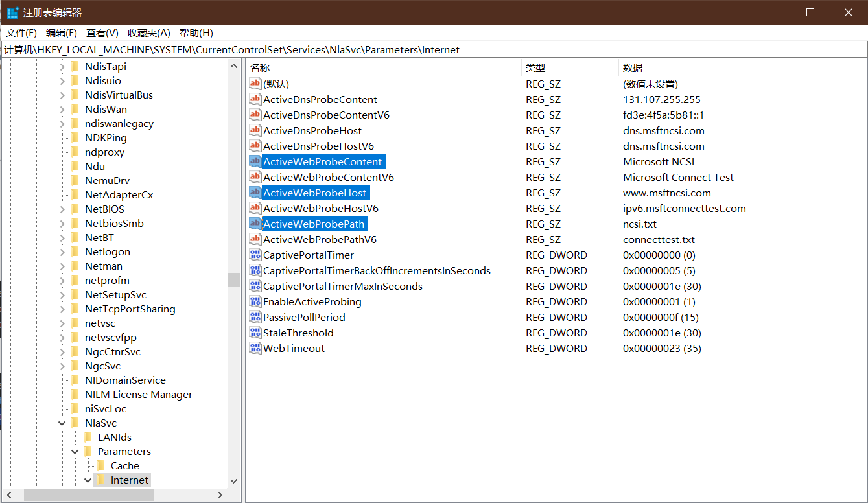The width and height of the screenshot is (868, 503).
Task: Open the 收藏夹(A) menu
Action: (149, 32)
